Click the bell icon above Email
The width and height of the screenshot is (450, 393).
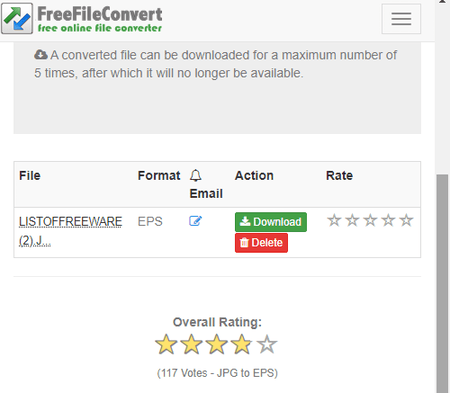tap(196, 175)
